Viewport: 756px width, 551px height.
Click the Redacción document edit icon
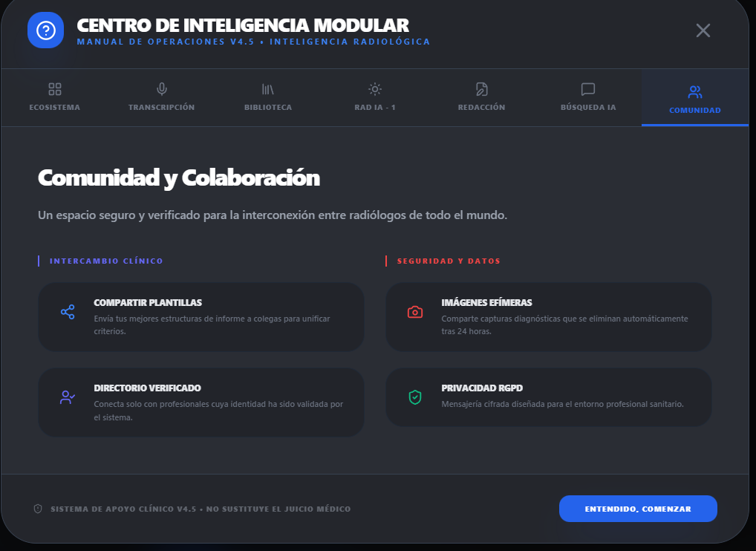click(x=481, y=90)
